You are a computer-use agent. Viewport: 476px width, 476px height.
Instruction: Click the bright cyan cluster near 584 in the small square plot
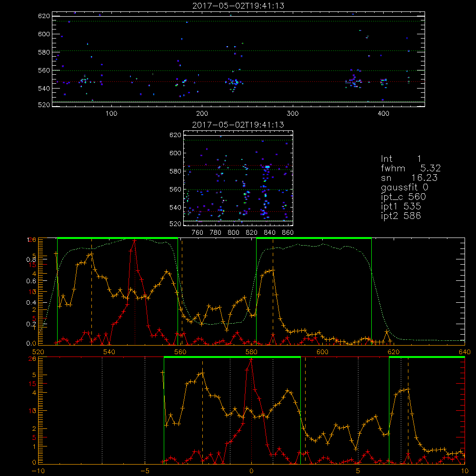[267, 167]
